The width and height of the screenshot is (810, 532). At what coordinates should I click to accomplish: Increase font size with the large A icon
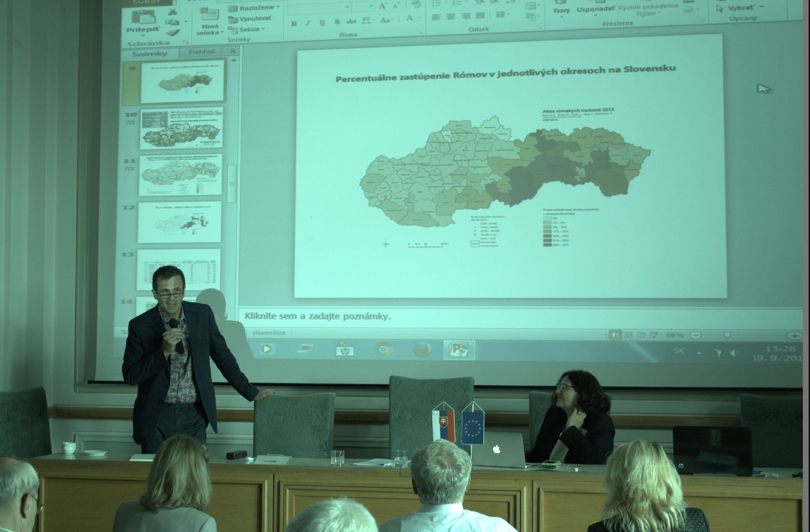tap(383, 6)
